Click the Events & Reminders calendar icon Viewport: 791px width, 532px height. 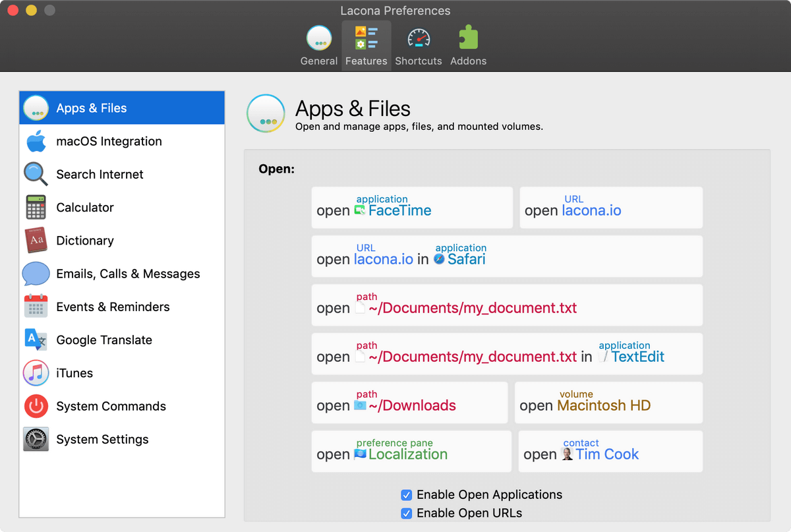36,307
